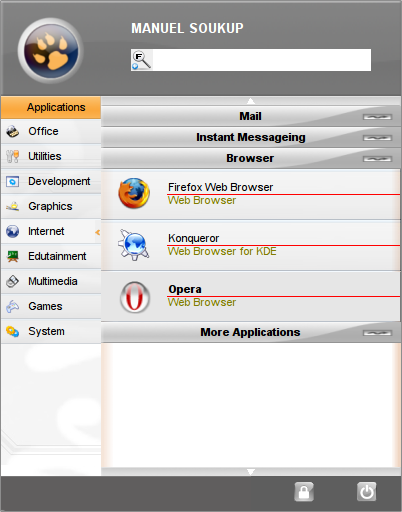Launch the Opera entry
402x512 pixels.
click(251, 296)
